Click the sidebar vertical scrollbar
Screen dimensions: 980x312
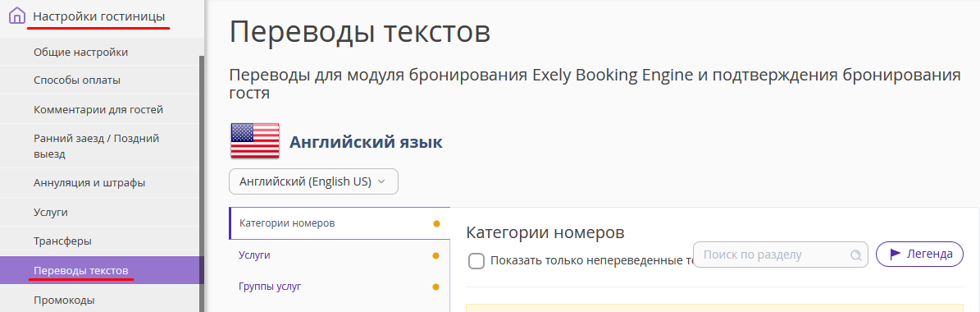click(201, 184)
